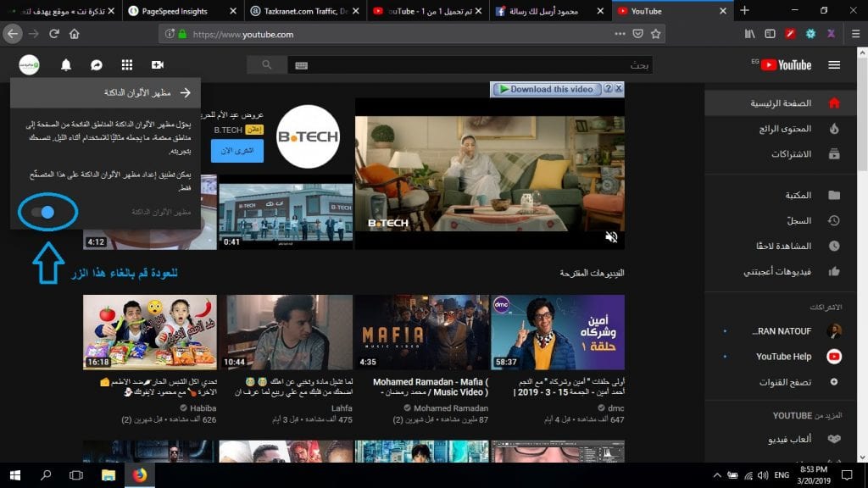The width and height of the screenshot is (868, 488).
Task: Click the youtube.com address bar
Action: coord(398,34)
